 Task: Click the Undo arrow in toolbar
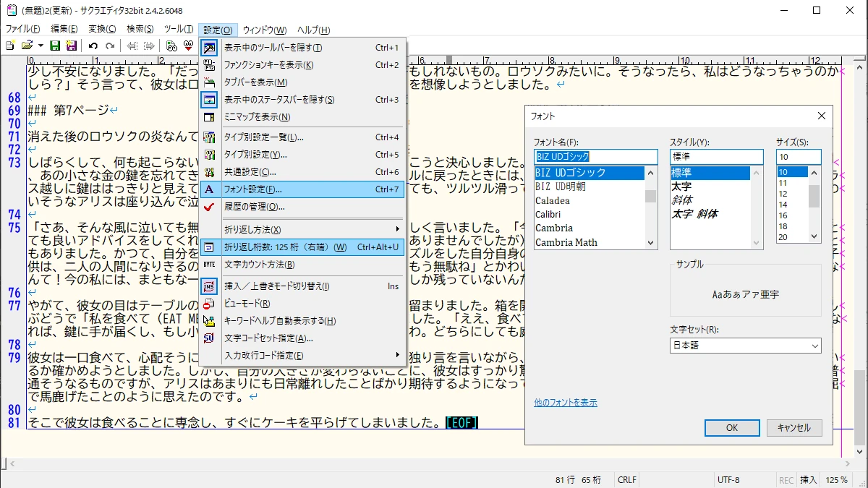[x=93, y=46]
